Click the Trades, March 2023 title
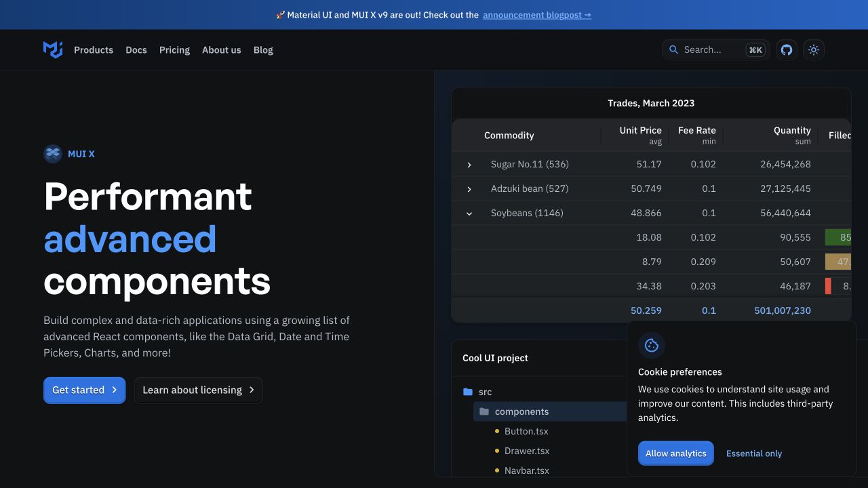The image size is (868, 488). pyautogui.click(x=651, y=103)
